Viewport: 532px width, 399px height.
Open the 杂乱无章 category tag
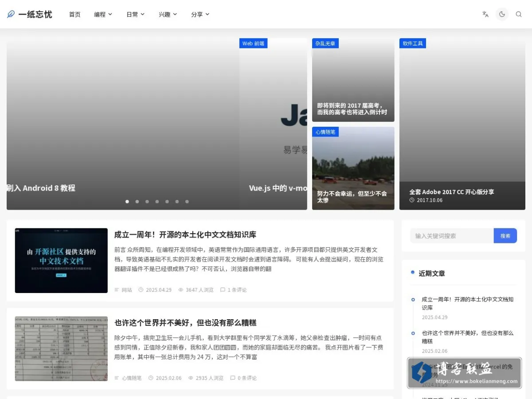(325, 43)
